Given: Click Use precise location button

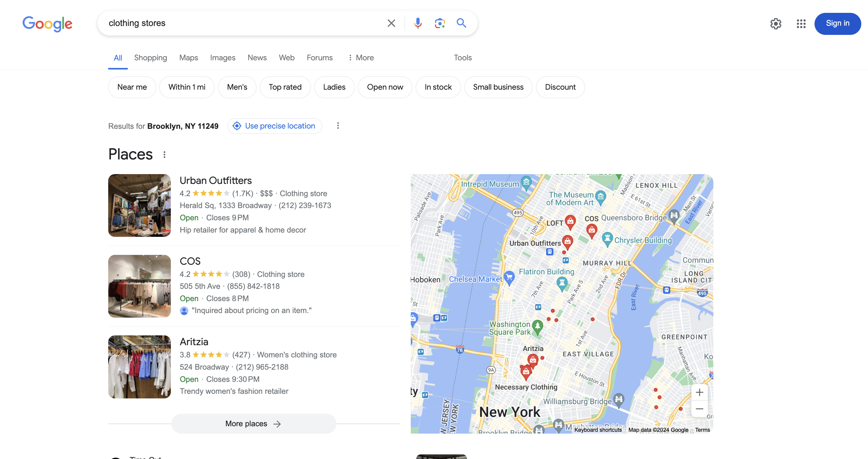Looking at the screenshot, I should pos(274,126).
